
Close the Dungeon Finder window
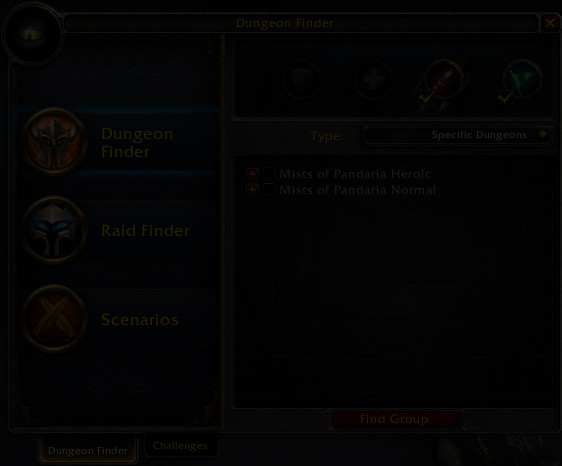[x=550, y=23]
